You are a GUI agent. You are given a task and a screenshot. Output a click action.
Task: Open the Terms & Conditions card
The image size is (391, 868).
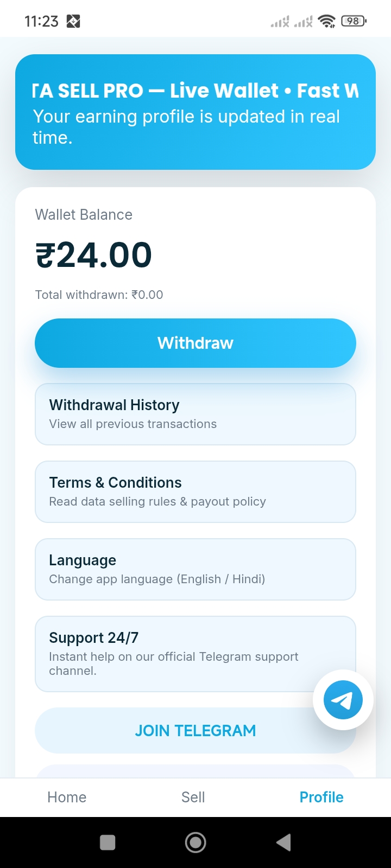point(195,492)
